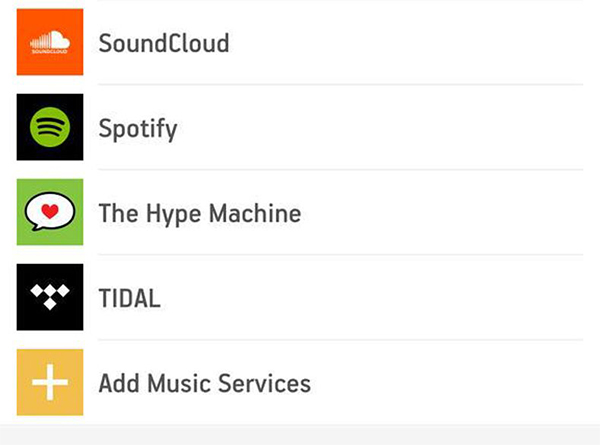The image size is (600, 445).
Task: Click the white strip above SoundCloud row
Action: click(300, 4)
